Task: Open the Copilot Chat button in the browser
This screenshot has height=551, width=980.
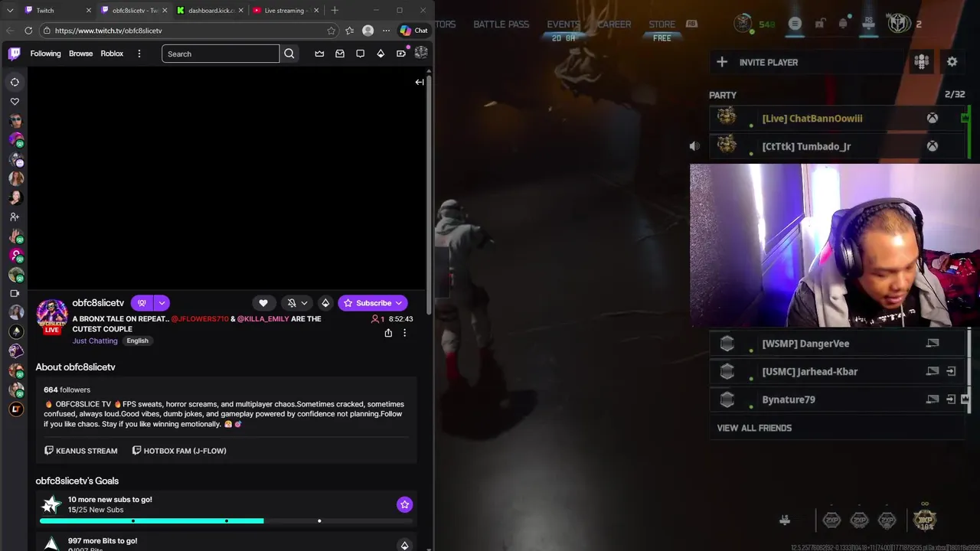Action: (414, 31)
